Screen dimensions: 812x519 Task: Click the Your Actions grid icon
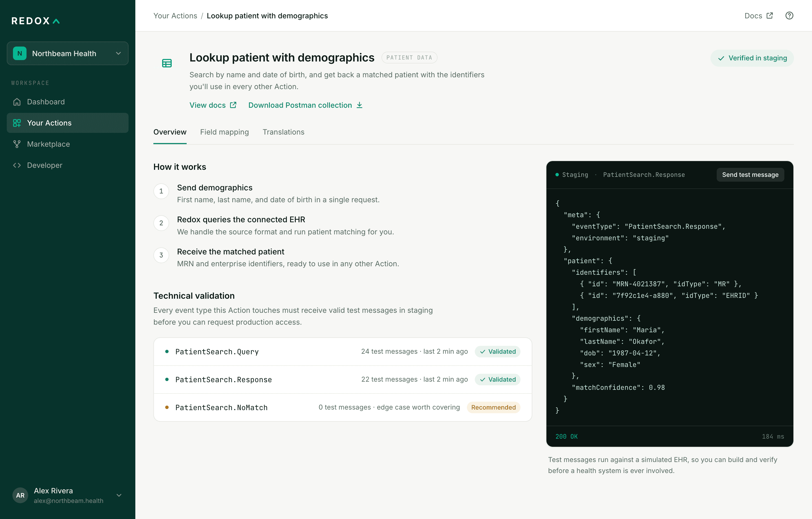tap(17, 123)
